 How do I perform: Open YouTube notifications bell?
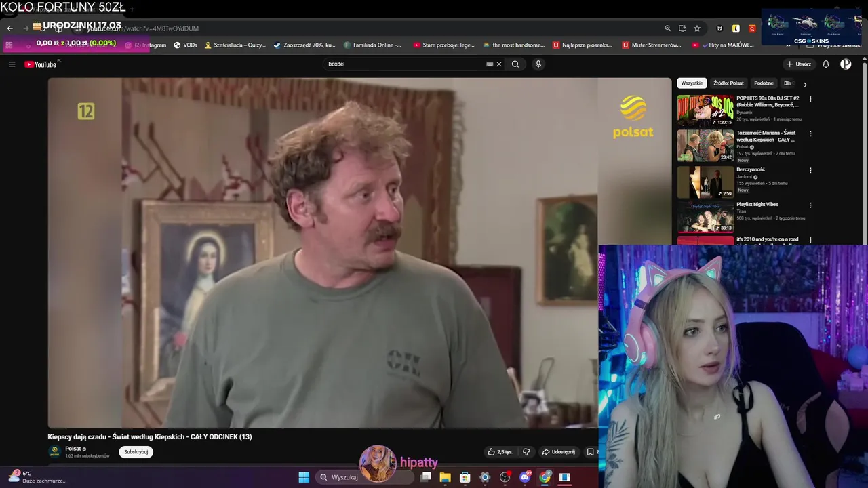point(826,64)
